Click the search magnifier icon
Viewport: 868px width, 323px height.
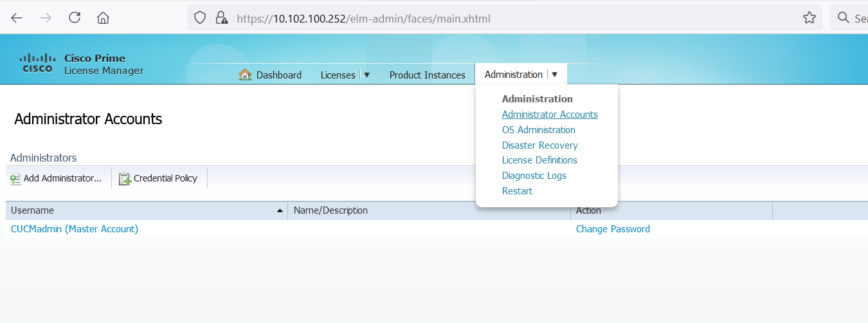(x=844, y=18)
